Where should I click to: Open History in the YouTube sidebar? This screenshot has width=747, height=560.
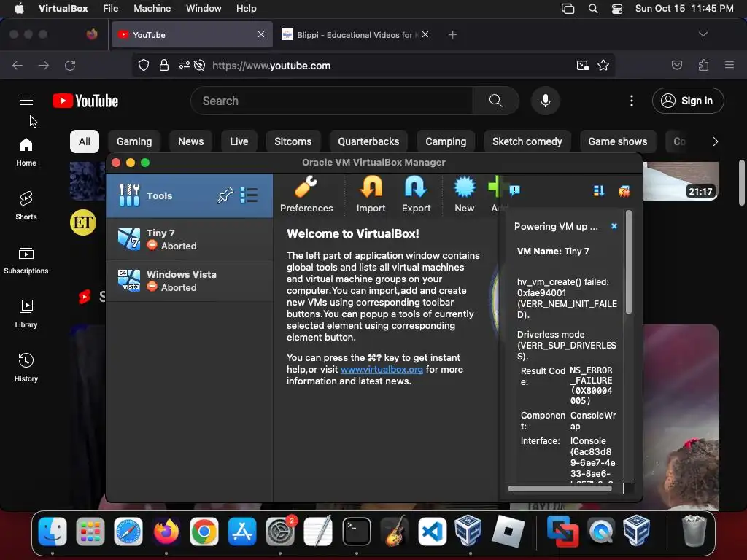pyautogui.click(x=26, y=367)
